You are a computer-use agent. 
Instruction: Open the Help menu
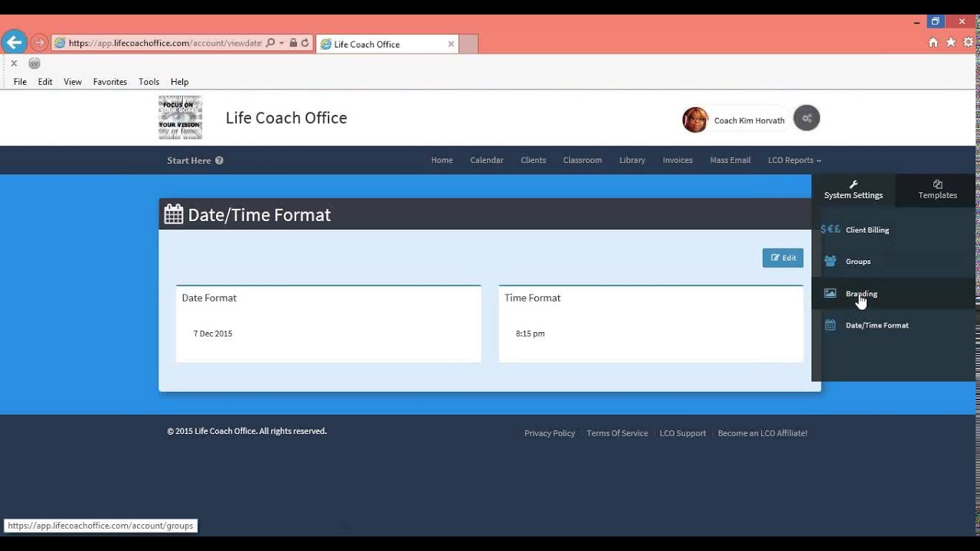tap(180, 82)
